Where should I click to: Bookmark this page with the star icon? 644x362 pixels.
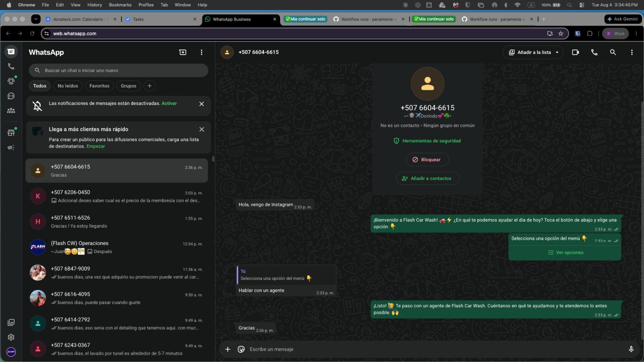tap(561, 33)
